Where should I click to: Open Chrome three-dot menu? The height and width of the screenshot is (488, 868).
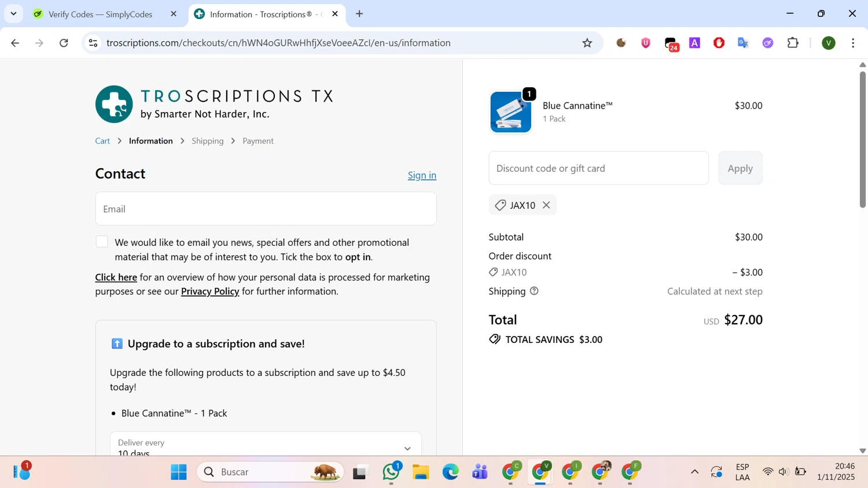point(854,43)
